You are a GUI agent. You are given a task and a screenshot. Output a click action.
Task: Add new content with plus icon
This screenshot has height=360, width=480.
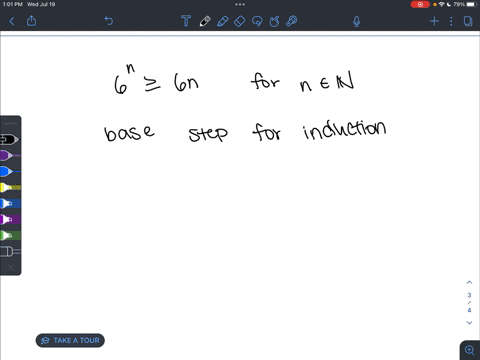pos(434,21)
